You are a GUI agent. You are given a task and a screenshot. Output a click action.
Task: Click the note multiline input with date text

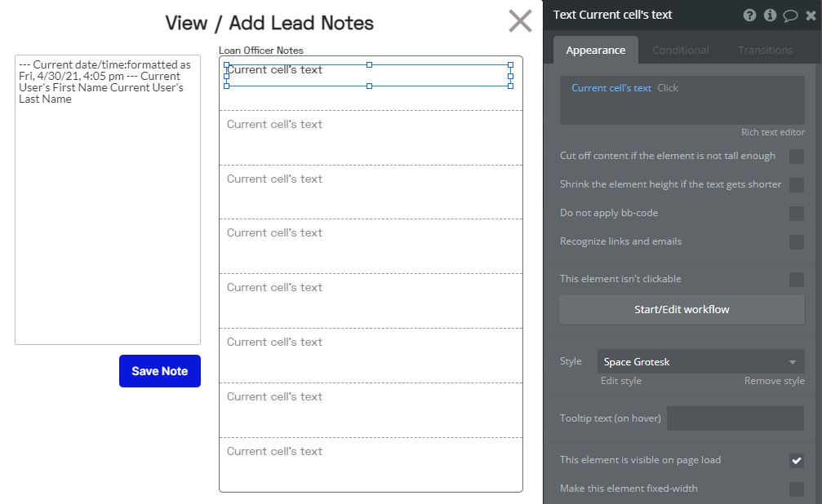pos(108,200)
